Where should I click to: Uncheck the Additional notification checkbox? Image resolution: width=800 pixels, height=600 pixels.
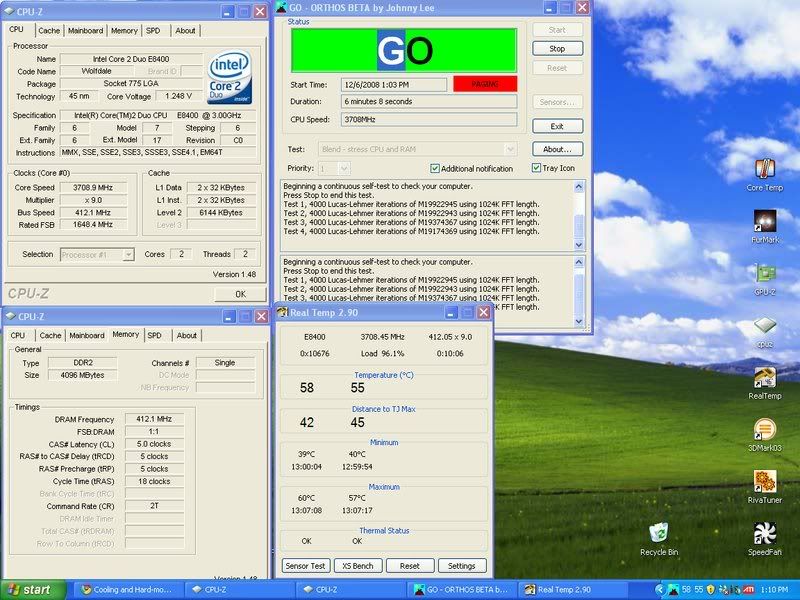tap(435, 168)
